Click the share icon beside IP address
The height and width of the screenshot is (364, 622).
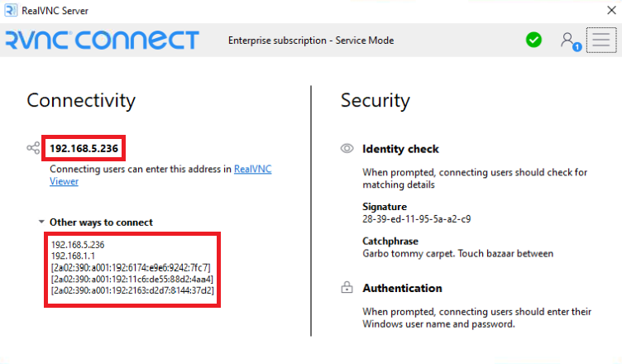coord(33,148)
